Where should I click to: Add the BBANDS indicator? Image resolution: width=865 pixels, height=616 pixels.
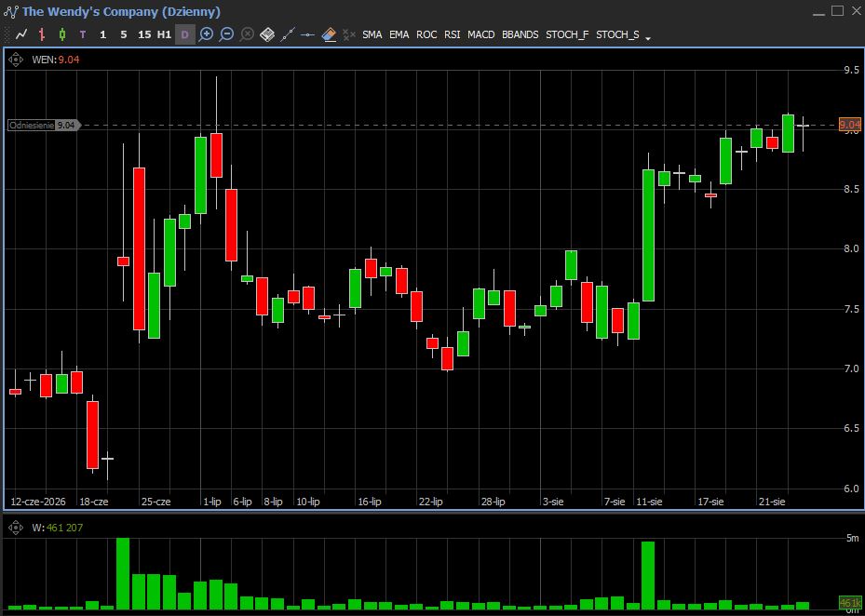pyautogui.click(x=520, y=34)
